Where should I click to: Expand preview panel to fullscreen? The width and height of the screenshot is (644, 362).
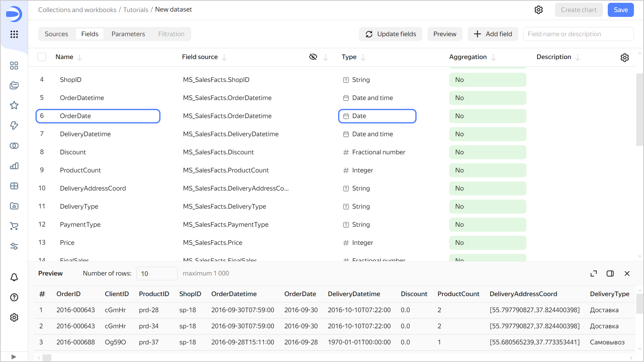point(593,274)
